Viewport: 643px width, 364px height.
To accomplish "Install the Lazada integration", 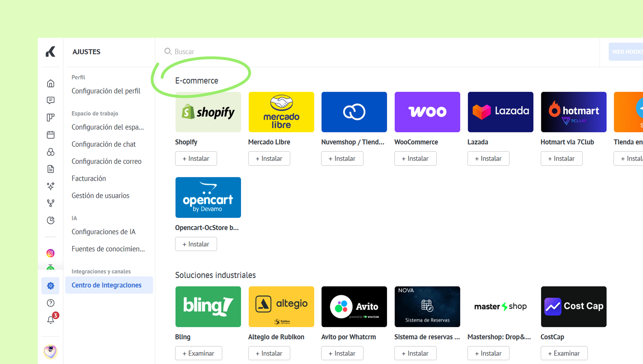I will click(x=488, y=159).
